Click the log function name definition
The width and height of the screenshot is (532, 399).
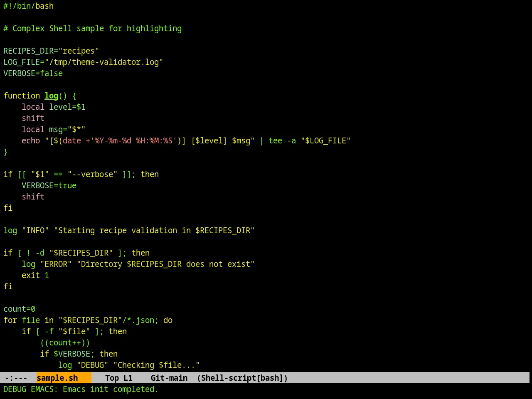52,96
